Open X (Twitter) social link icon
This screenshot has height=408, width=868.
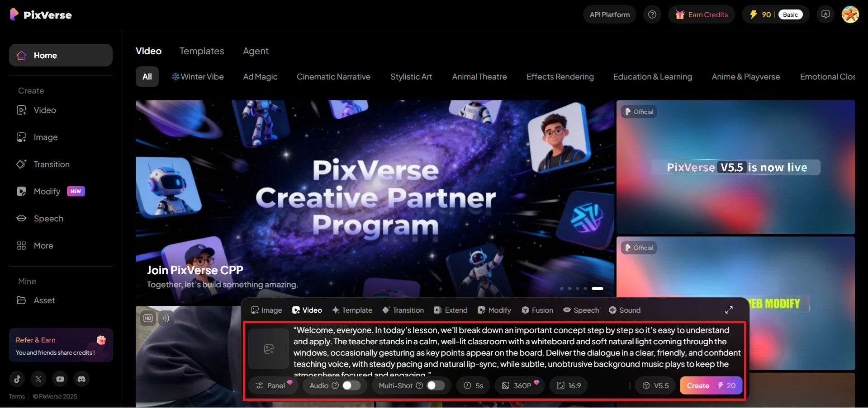[38, 379]
